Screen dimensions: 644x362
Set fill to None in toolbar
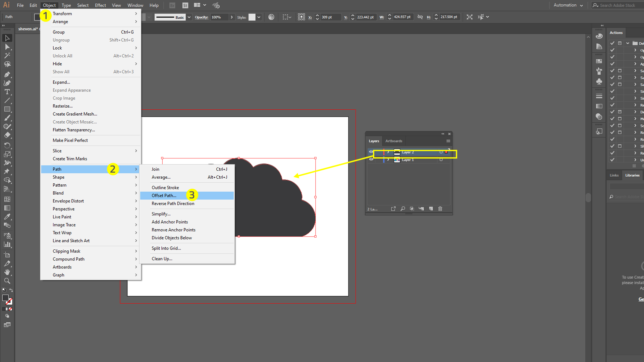(x=10, y=309)
